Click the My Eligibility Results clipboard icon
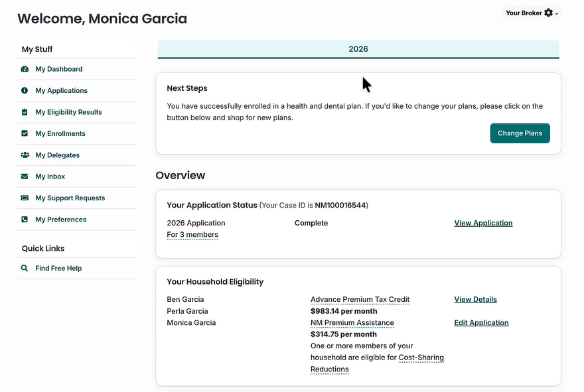The width and height of the screenshot is (584, 392). click(x=25, y=112)
